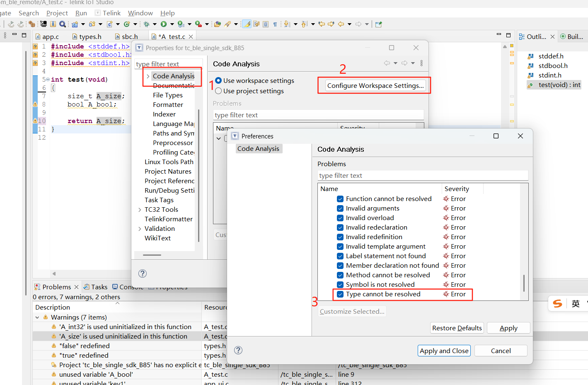Expand the Validation tree node
The width and height of the screenshot is (588, 385).
140,229
